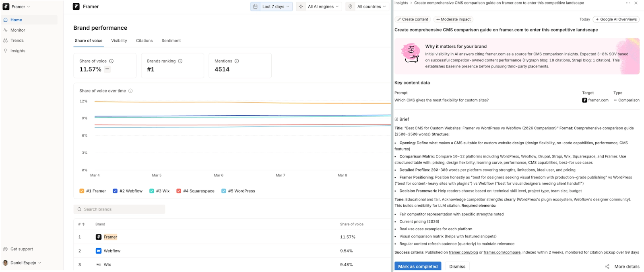Click the Moderate impact tag

click(x=453, y=19)
